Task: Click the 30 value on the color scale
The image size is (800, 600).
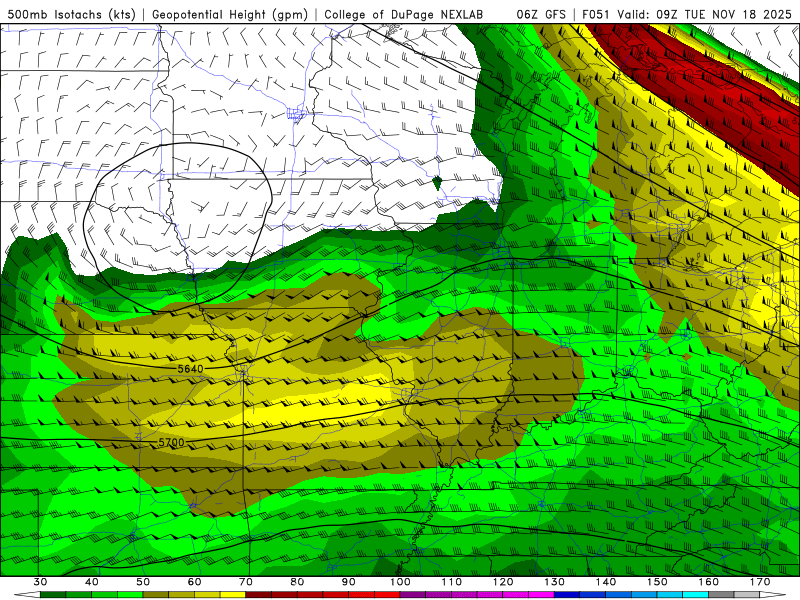Action: (40, 582)
